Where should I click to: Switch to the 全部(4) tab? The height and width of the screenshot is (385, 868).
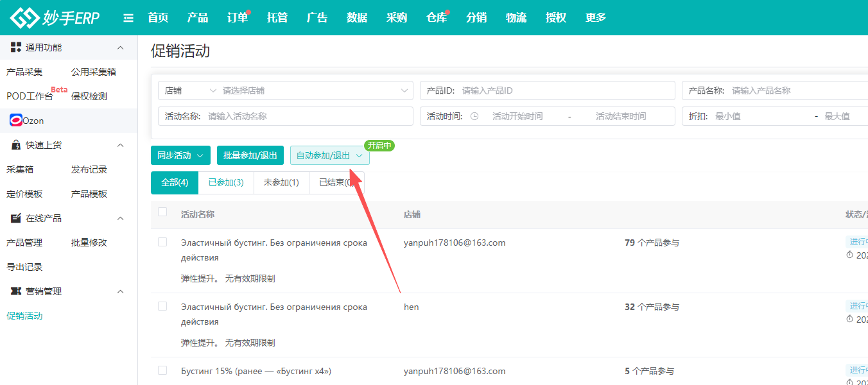click(175, 183)
